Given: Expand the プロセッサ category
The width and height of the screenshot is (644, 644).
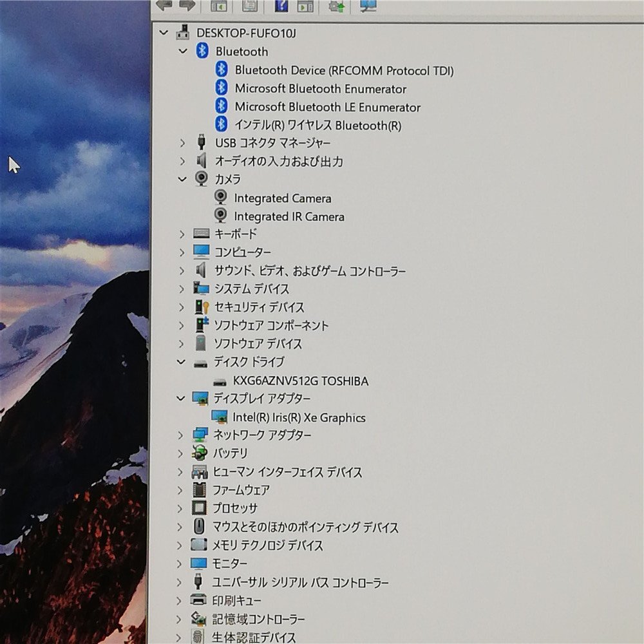Looking at the screenshot, I should [180, 509].
